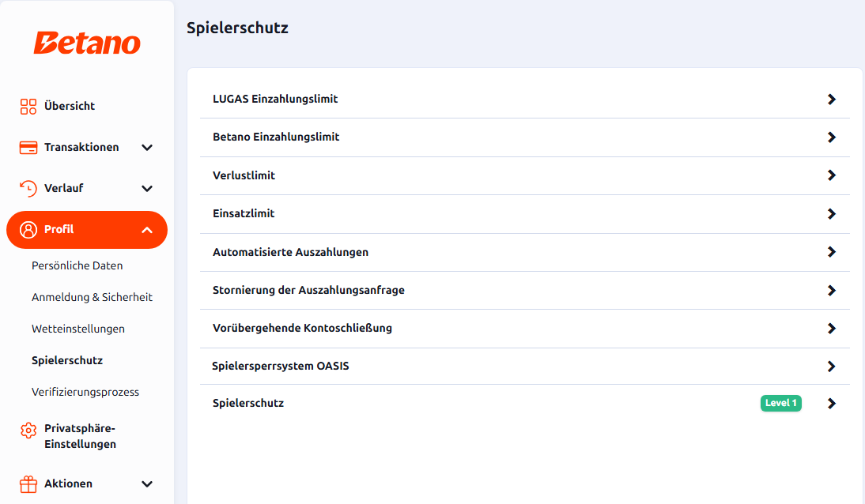Click the Verlauf history clock icon

tap(28, 189)
